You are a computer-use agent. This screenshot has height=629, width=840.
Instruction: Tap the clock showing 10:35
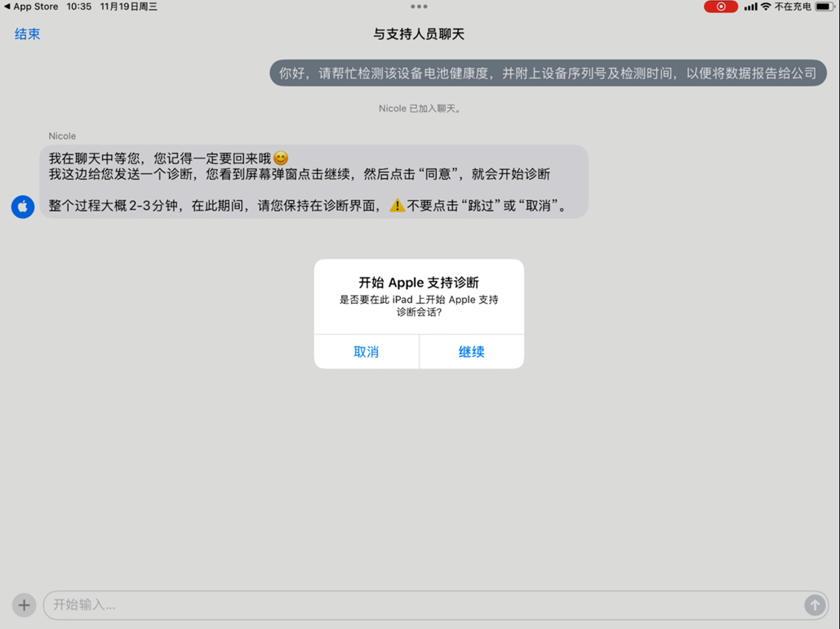[x=79, y=7]
